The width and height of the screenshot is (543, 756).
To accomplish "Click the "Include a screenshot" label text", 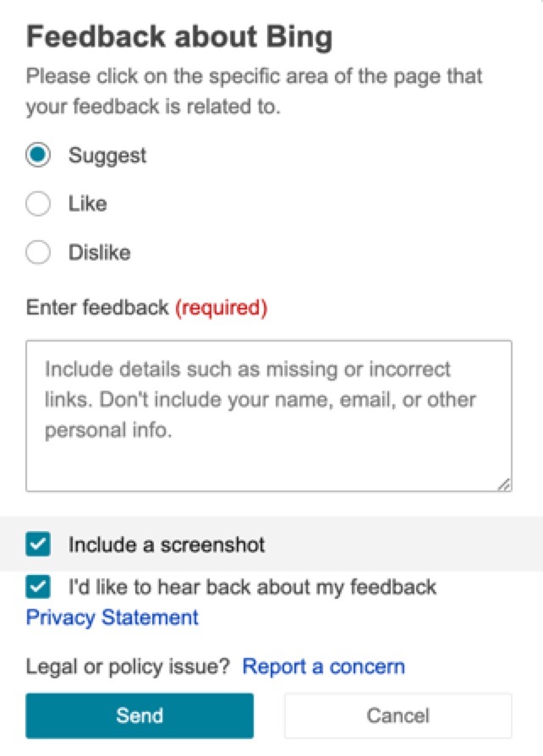I will tap(167, 544).
